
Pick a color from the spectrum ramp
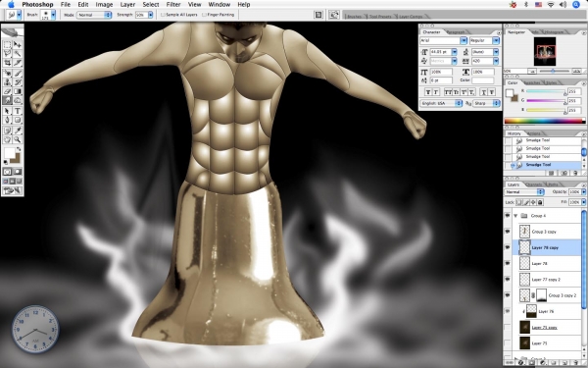(x=545, y=121)
